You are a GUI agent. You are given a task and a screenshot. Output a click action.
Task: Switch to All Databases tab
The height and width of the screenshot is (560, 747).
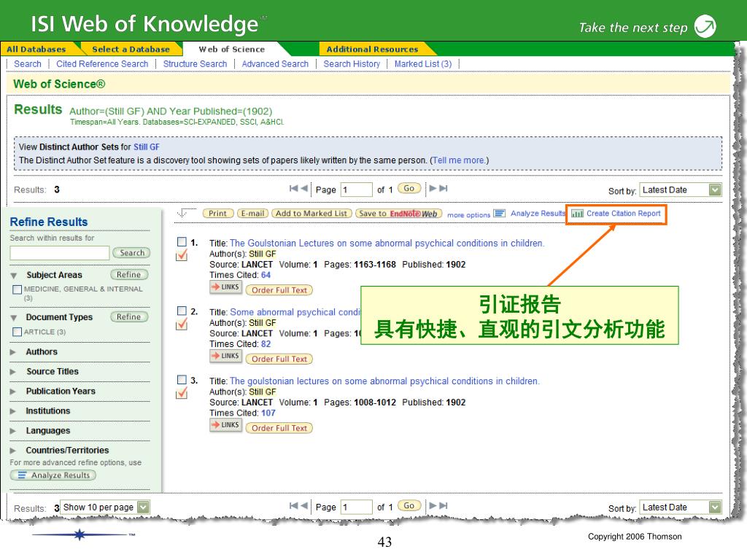click(36, 49)
